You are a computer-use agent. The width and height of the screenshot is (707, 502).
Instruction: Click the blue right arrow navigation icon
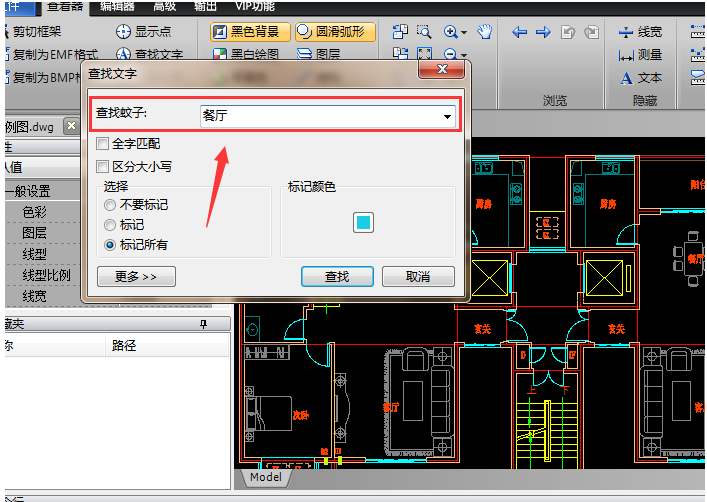(x=543, y=32)
